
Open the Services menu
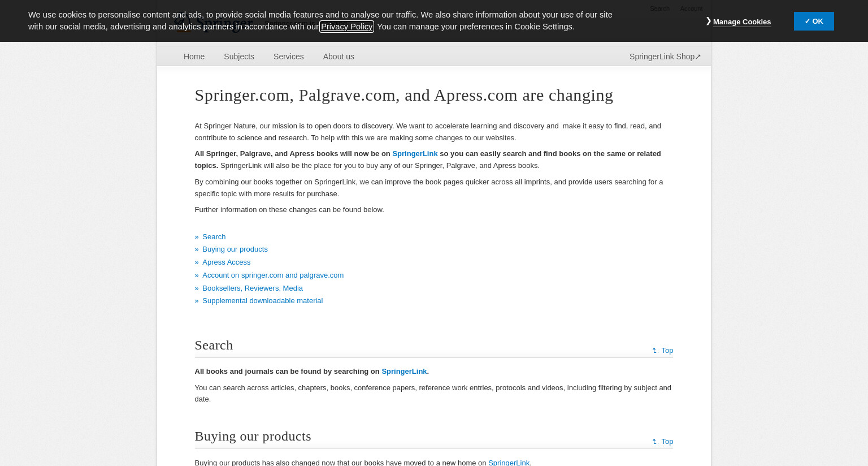click(289, 57)
